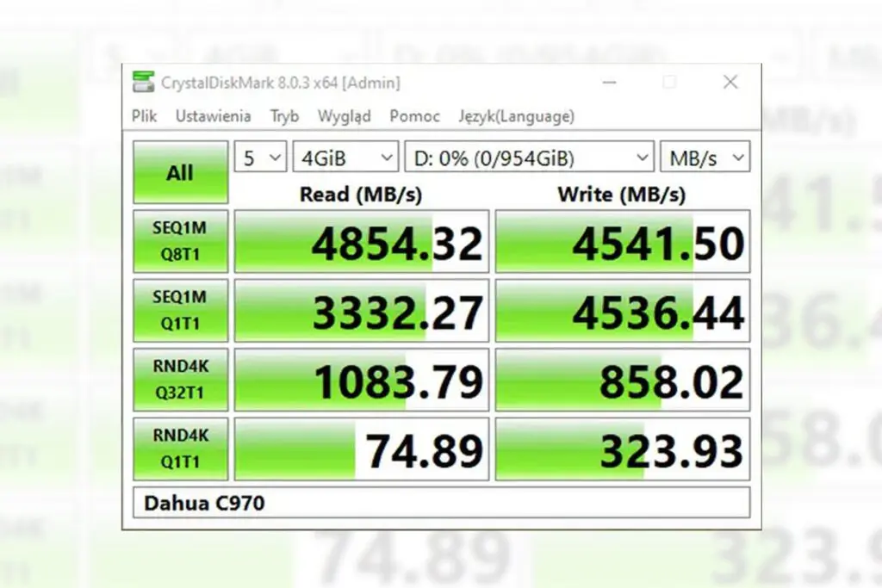Viewport: 882px width, 588px height.
Task: Run the SEQ1M Q1T1 test
Action: (x=180, y=310)
